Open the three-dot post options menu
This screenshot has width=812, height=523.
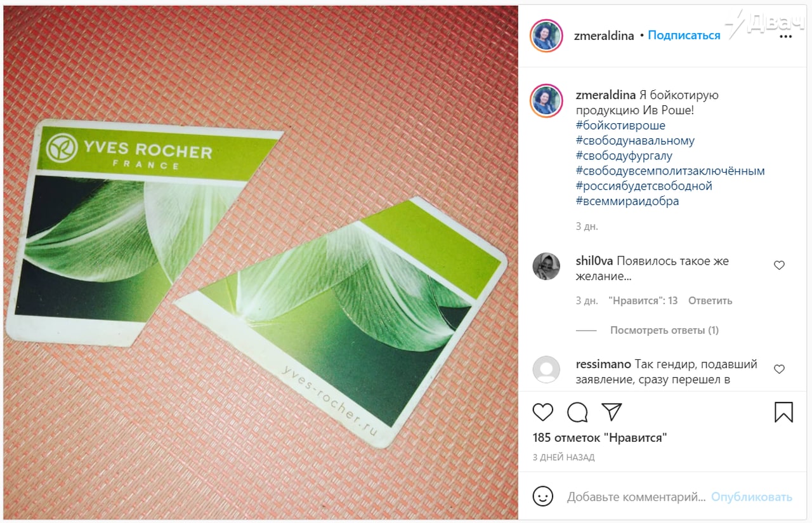click(785, 37)
